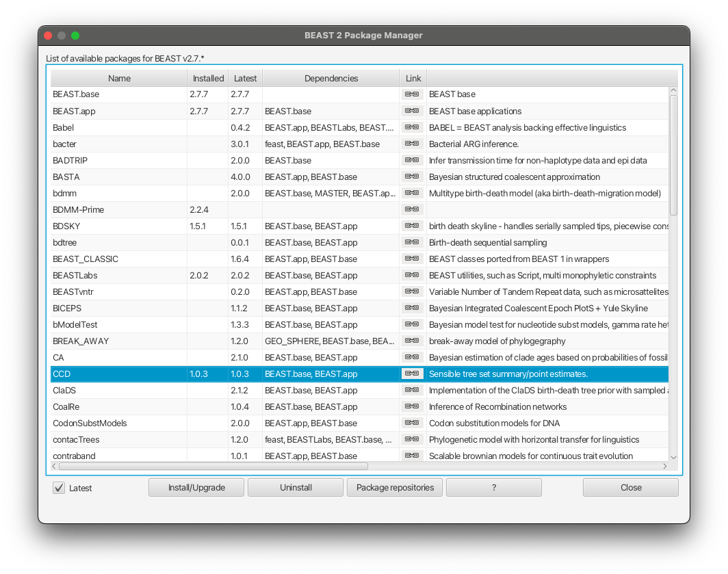The image size is (728, 574).
Task: Click the bModelTest link icon
Action: coord(412,324)
